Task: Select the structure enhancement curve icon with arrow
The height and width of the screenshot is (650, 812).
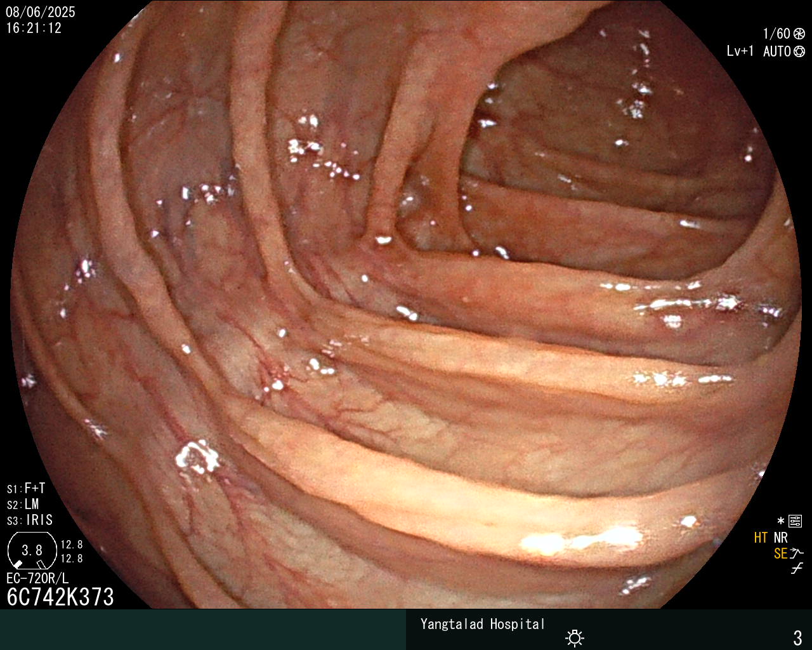Action: [x=797, y=554]
